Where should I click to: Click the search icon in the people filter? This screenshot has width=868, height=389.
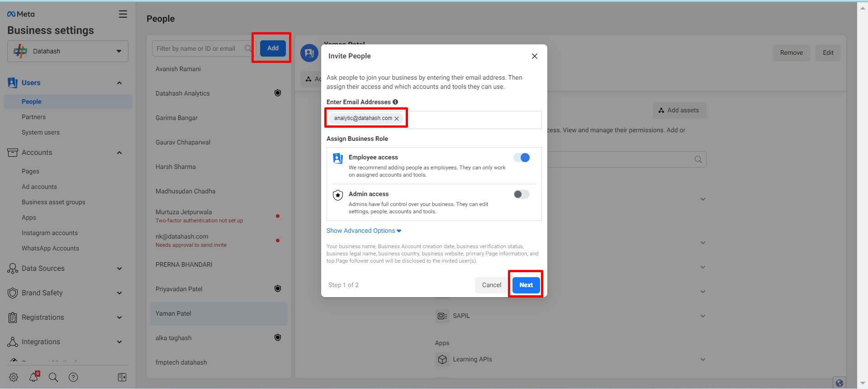(x=248, y=48)
